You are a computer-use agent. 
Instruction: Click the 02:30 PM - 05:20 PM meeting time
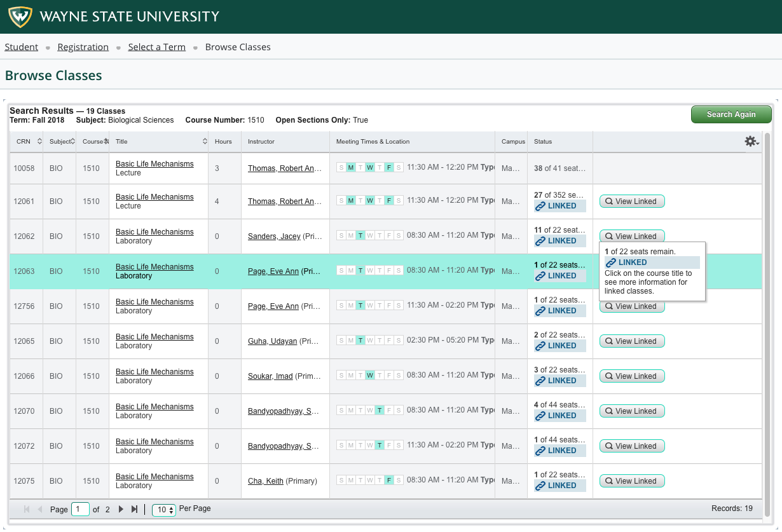442,340
